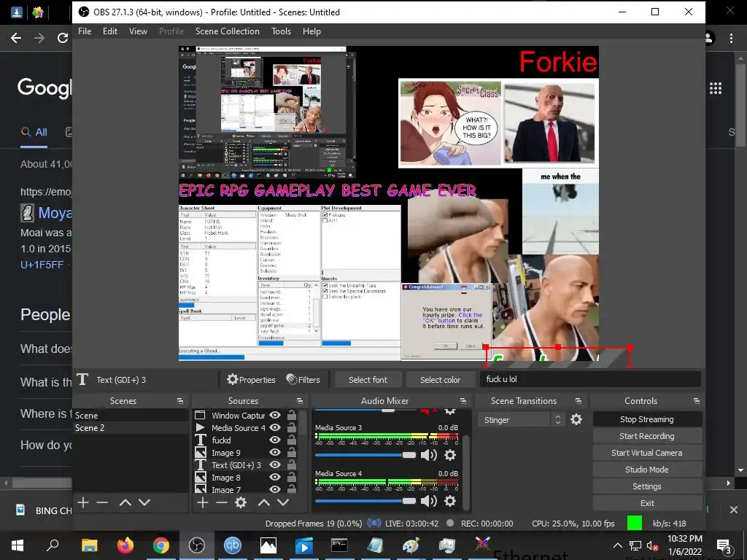The image size is (747, 560).
Task: Open Paint from the taskbar
Action: 411,545
